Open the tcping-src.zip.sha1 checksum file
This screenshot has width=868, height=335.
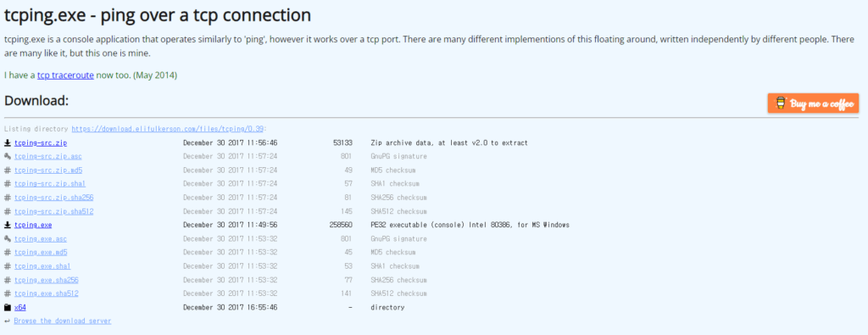pos(50,184)
